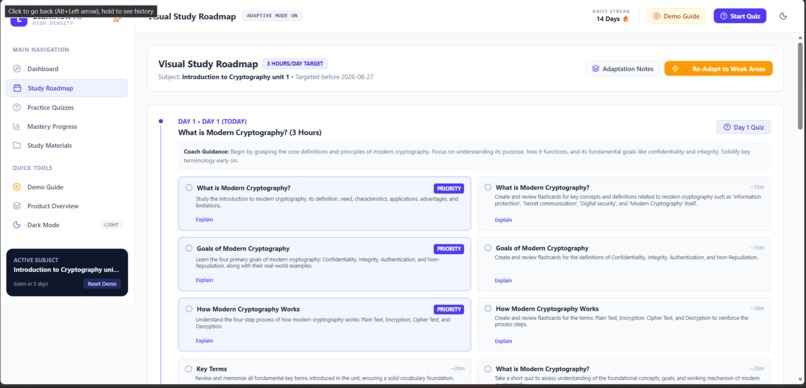Click the ACTIVE SUBJECT card title

point(67,269)
